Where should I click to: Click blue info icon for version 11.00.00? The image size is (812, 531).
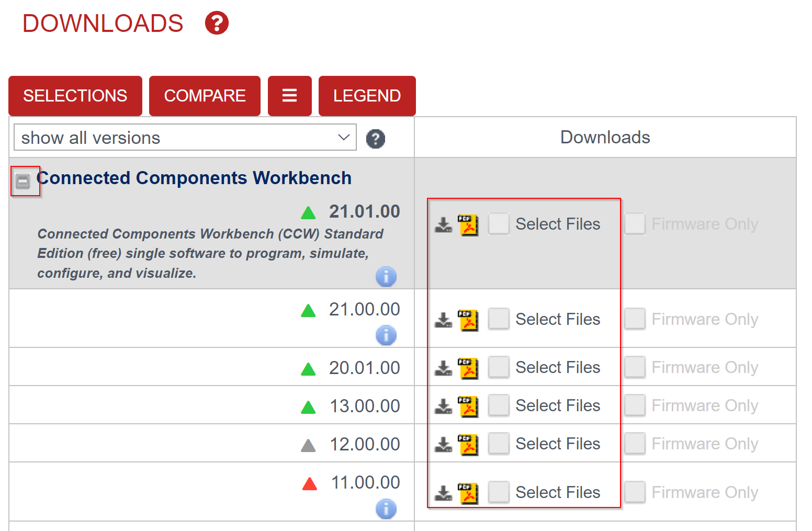point(386,509)
